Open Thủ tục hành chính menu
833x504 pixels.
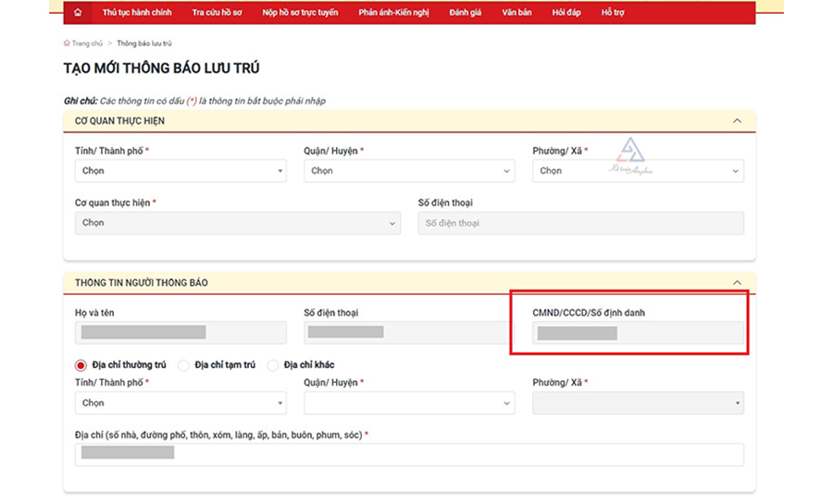137,13
